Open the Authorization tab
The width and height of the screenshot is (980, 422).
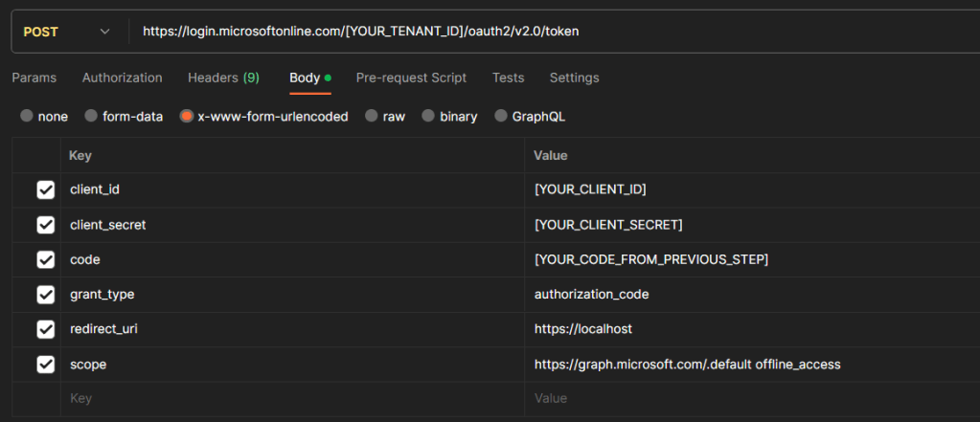tap(122, 78)
